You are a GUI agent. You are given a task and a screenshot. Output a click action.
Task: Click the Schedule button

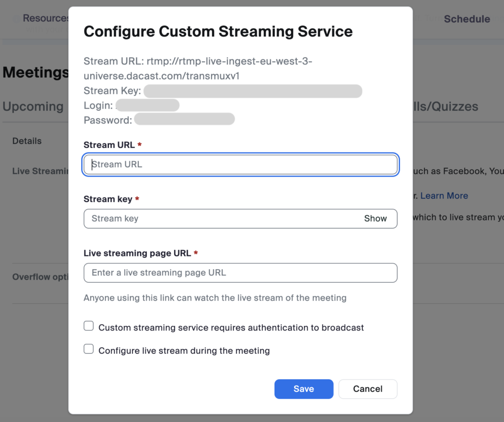point(467,19)
